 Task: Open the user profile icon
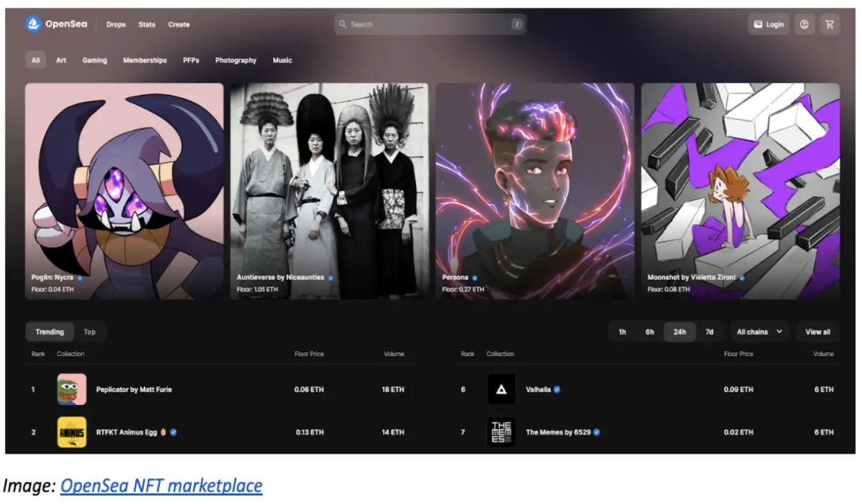click(805, 24)
